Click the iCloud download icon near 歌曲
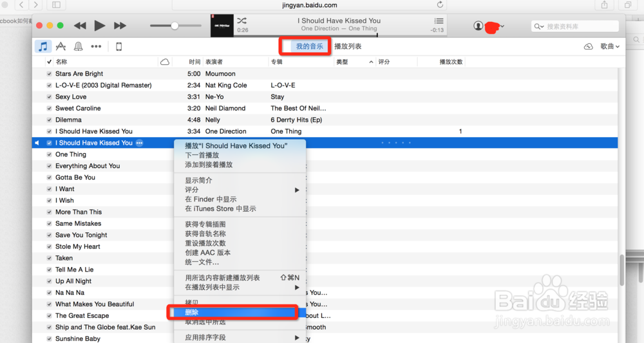Image resolution: width=644 pixels, height=343 pixels. click(589, 46)
